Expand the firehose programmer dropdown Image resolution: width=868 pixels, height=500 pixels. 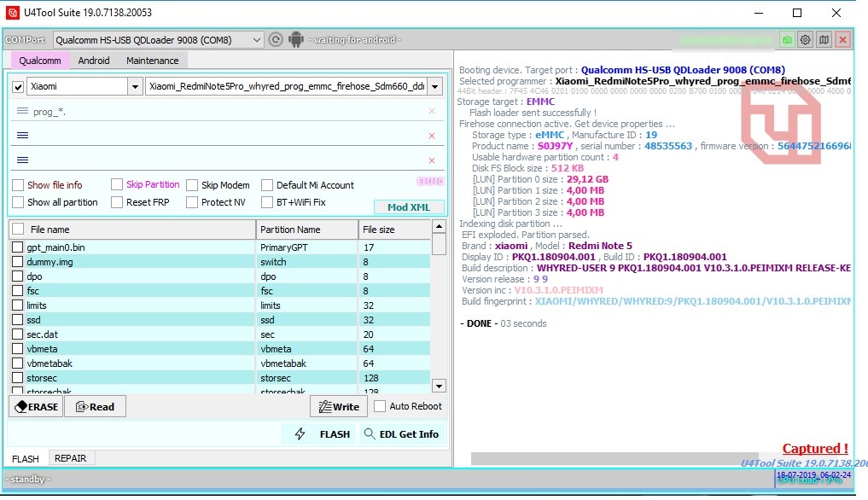click(435, 86)
